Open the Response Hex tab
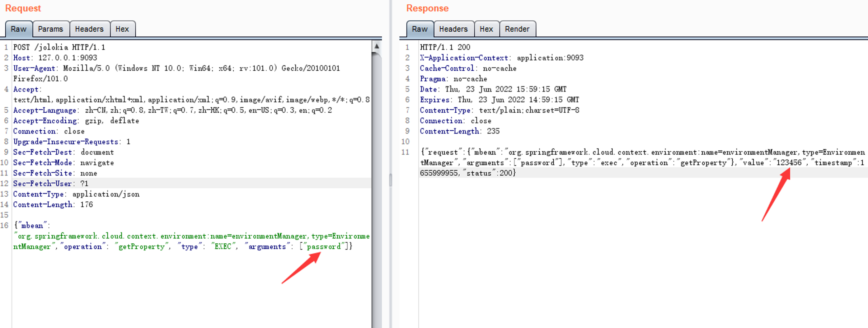 [x=487, y=29]
